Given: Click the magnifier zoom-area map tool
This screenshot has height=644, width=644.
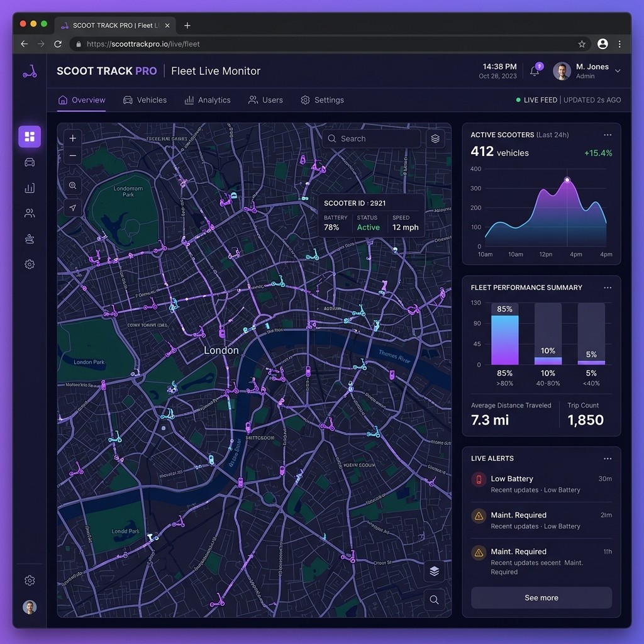Looking at the screenshot, I should click(x=73, y=186).
